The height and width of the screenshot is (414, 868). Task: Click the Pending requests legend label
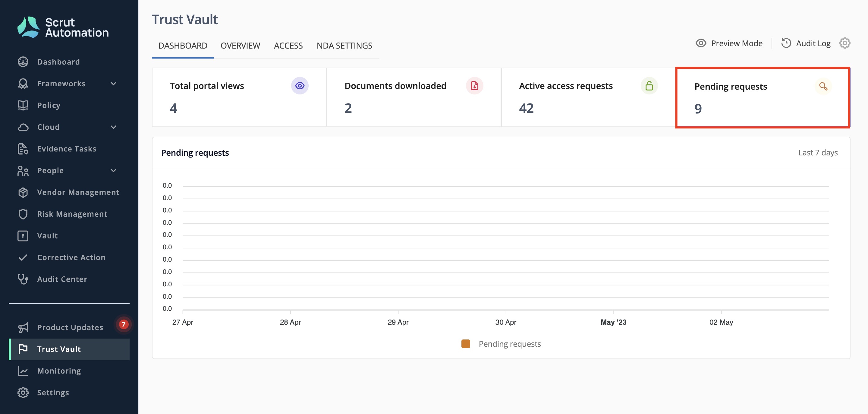[509, 344]
